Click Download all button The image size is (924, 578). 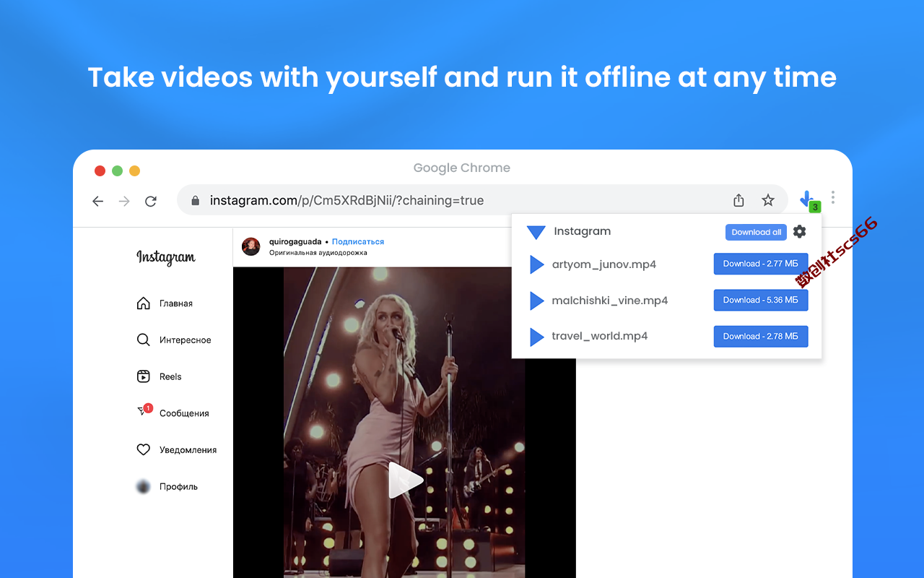coord(756,232)
